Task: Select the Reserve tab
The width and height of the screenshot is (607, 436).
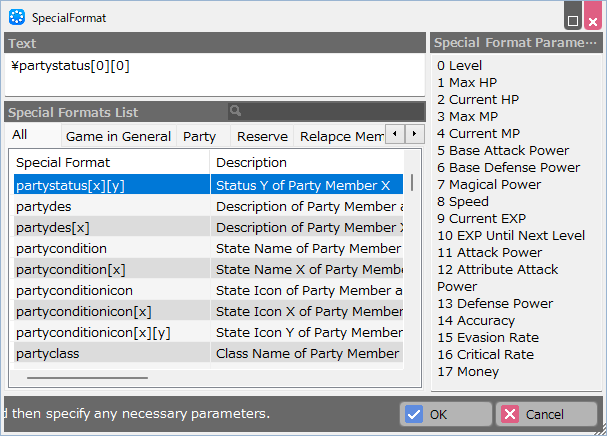Action: coord(264,136)
